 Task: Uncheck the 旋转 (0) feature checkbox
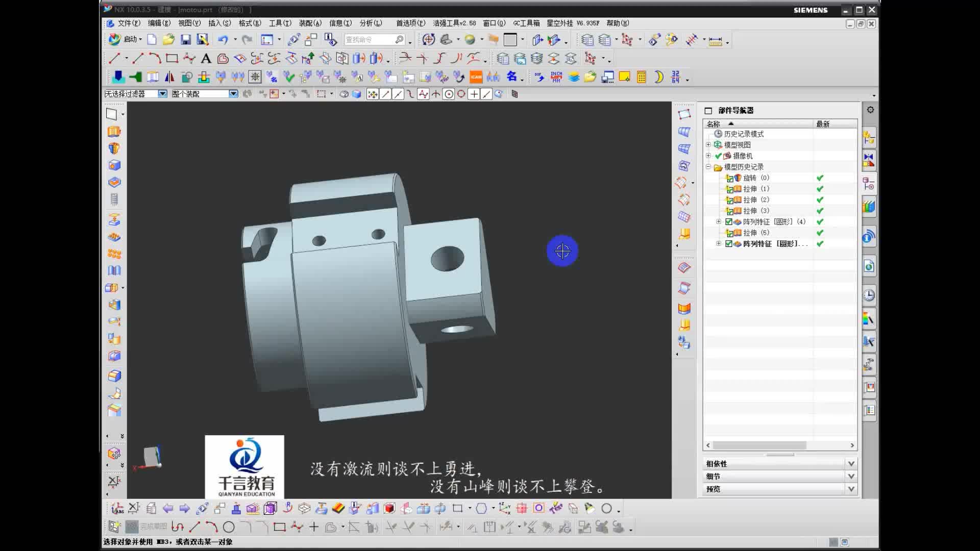click(730, 179)
